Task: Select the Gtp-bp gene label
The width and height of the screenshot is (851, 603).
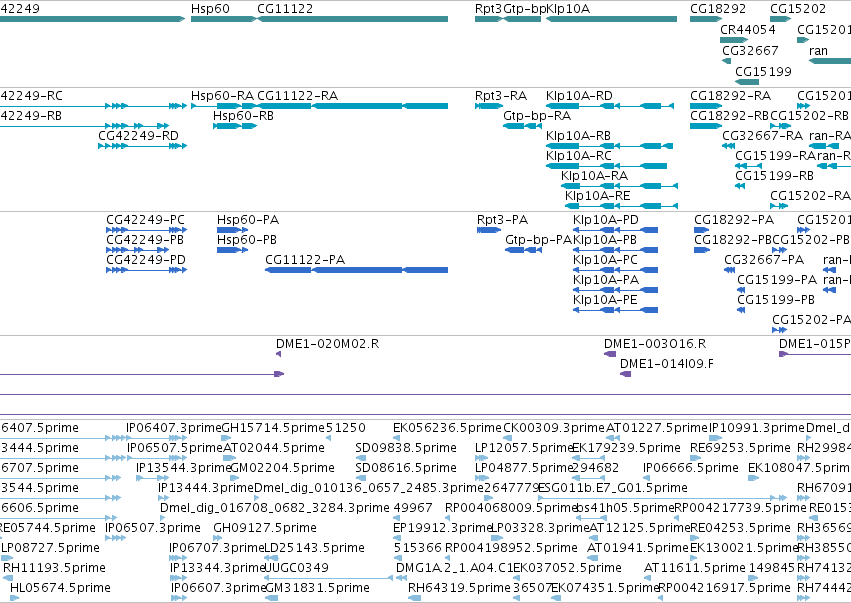Action: pos(524,9)
